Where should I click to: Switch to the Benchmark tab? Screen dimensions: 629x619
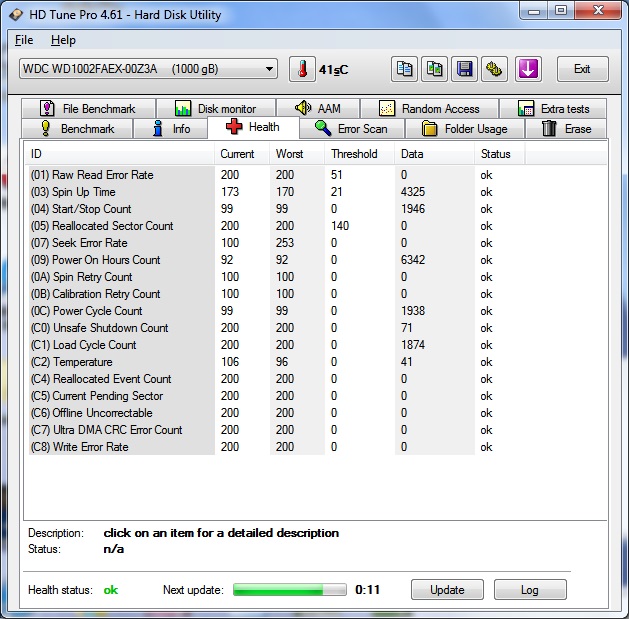coord(77,129)
